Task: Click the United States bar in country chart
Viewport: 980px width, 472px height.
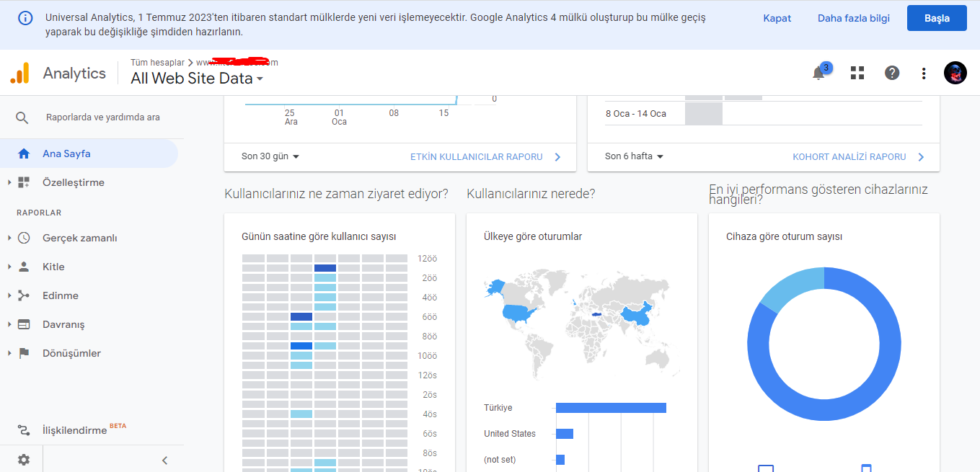Action: click(x=565, y=434)
